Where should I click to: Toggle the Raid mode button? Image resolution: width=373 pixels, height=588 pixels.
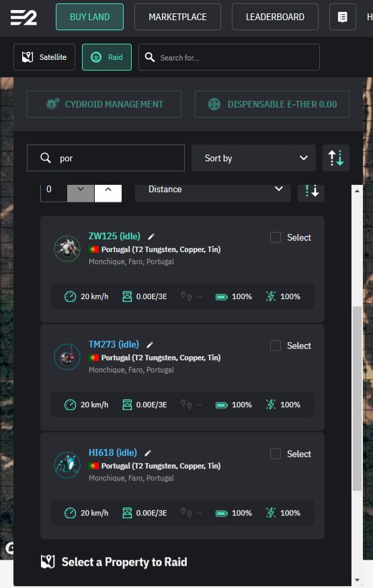(107, 57)
